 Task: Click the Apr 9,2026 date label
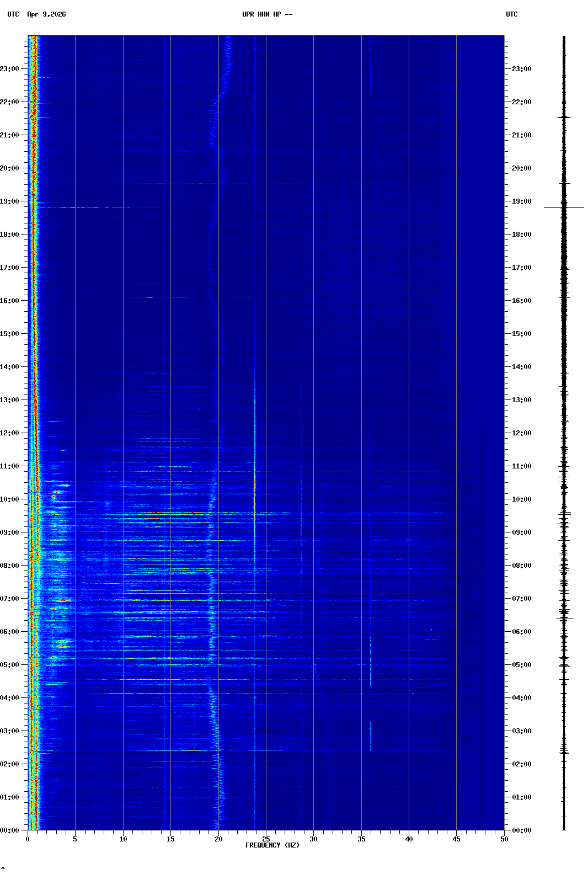pos(46,14)
